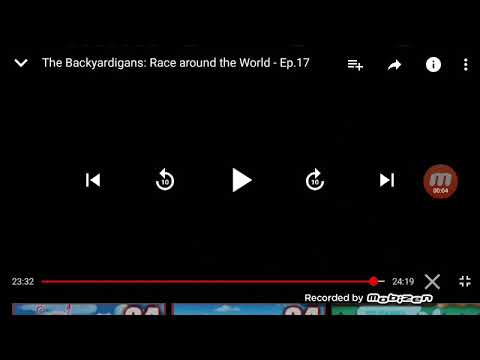Click the video title text

tap(176, 63)
